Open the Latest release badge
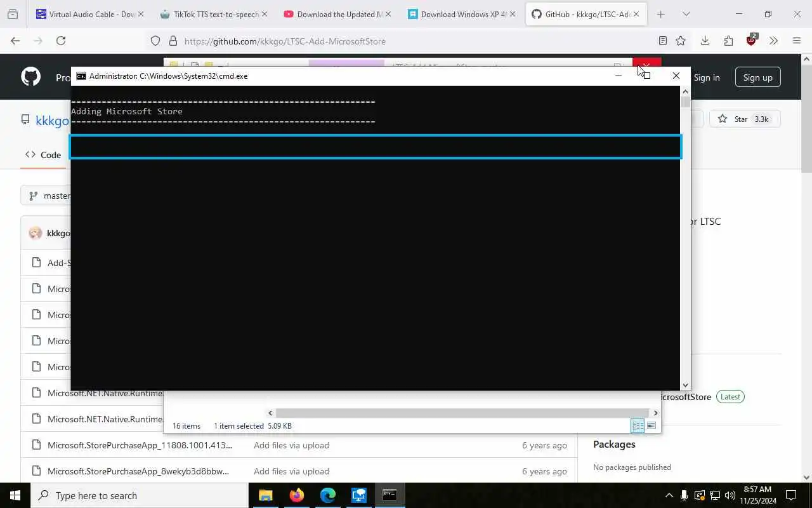The image size is (812, 508). (730, 396)
